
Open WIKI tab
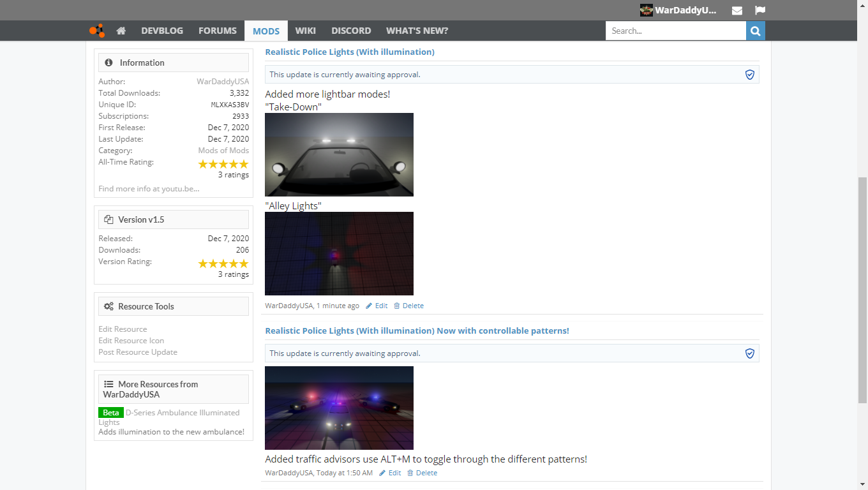click(306, 31)
